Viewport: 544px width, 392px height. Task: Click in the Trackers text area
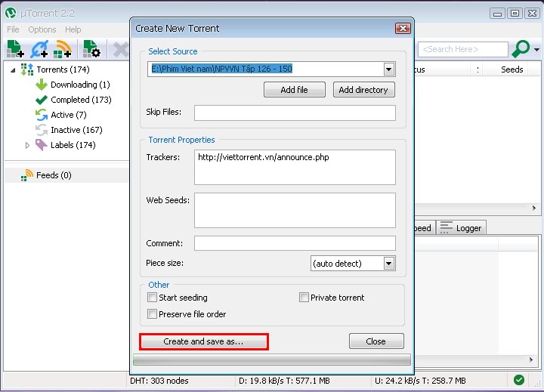[295, 167]
